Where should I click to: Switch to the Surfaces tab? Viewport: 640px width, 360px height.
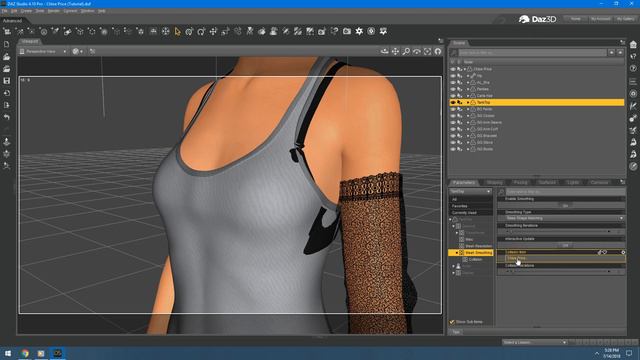coord(547,182)
